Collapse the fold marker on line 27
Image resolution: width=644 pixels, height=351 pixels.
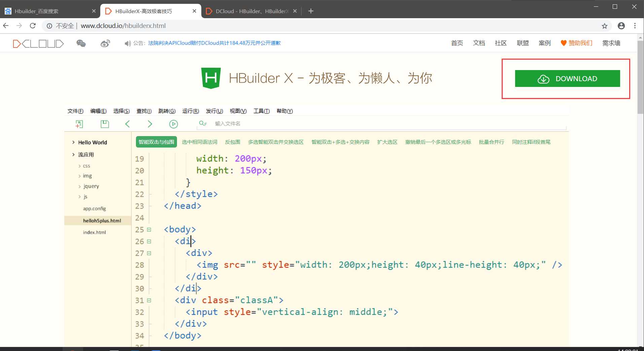[x=149, y=253]
